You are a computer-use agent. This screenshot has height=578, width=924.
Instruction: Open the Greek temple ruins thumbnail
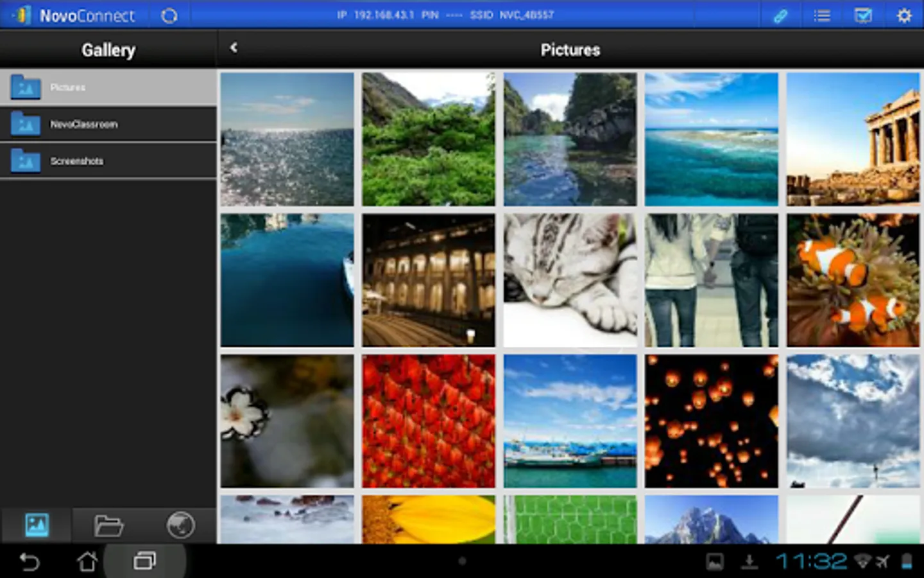coord(853,139)
